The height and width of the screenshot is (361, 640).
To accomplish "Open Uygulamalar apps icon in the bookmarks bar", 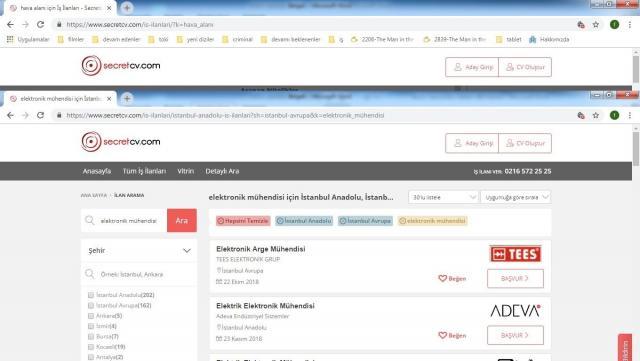I will click(10, 40).
